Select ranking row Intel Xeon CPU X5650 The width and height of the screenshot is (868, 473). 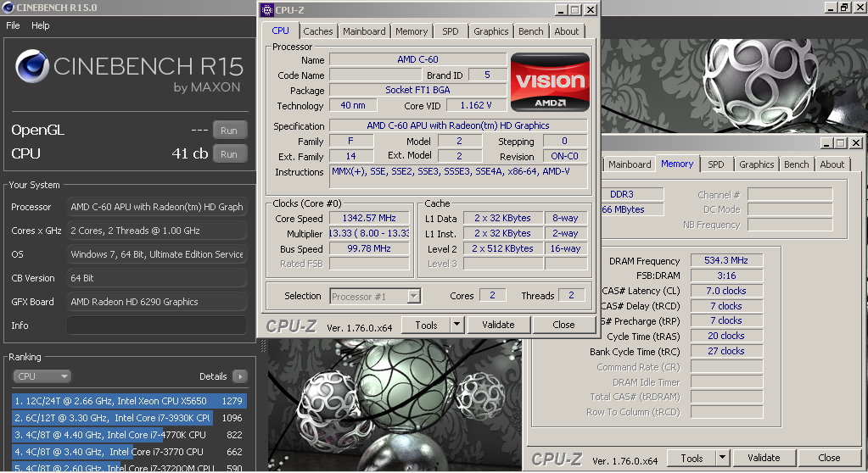pos(129,401)
